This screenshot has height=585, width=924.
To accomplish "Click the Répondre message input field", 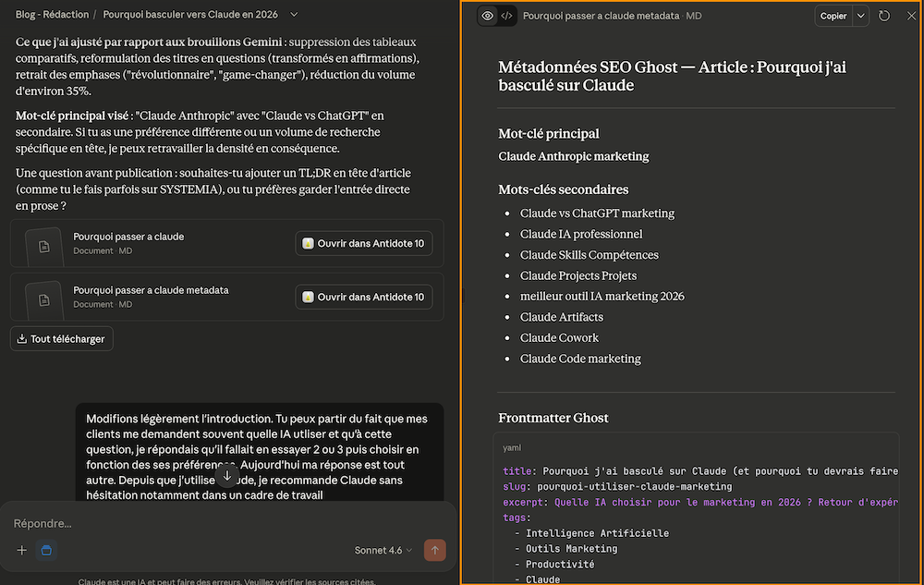I will (x=227, y=523).
